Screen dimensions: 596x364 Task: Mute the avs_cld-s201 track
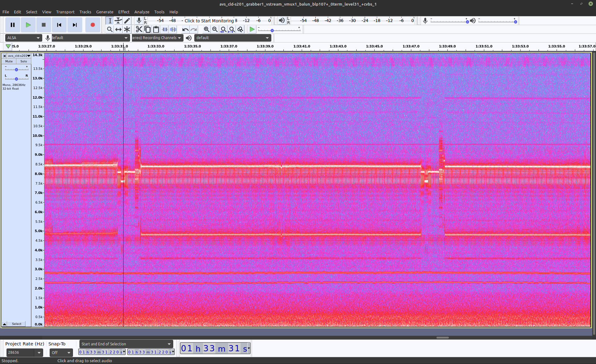(x=9, y=61)
